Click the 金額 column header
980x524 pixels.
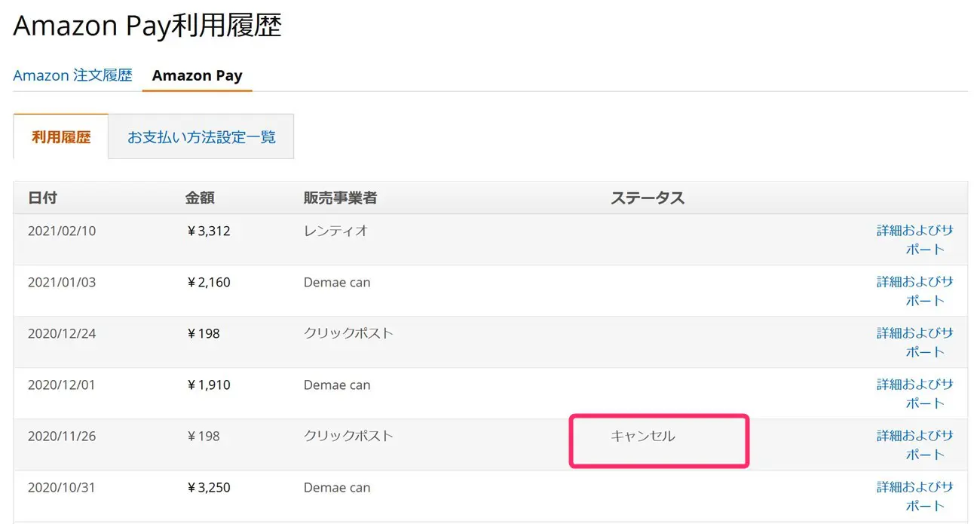200,198
